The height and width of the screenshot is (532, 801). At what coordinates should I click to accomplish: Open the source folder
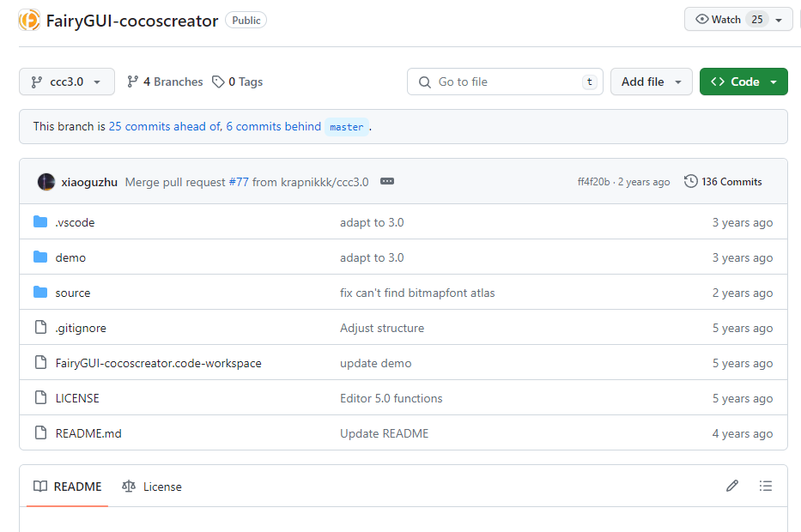(72, 293)
